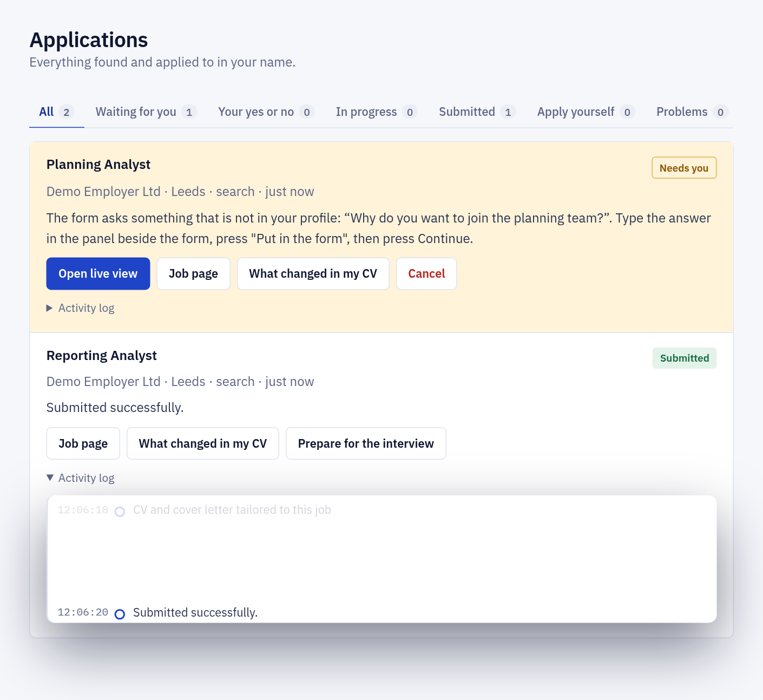
Task: Click the Planning Analyst job title
Action: click(98, 165)
